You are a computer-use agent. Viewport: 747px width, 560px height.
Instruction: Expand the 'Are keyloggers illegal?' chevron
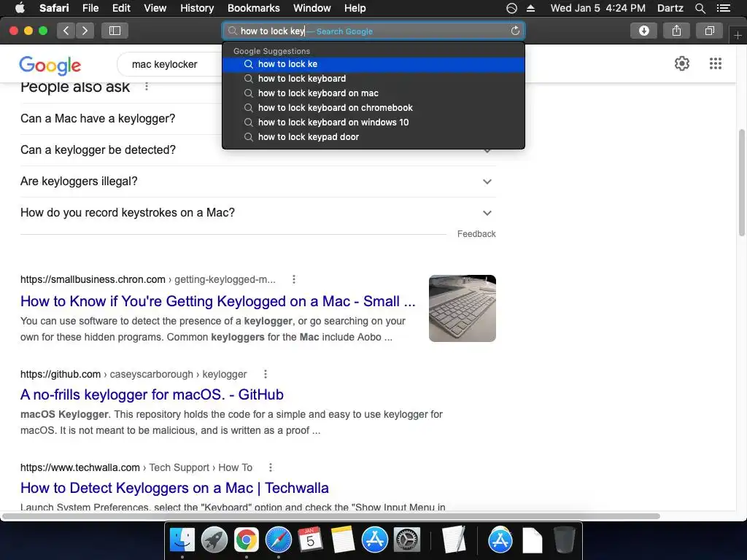pyautogui.click(x=487, y=182)
